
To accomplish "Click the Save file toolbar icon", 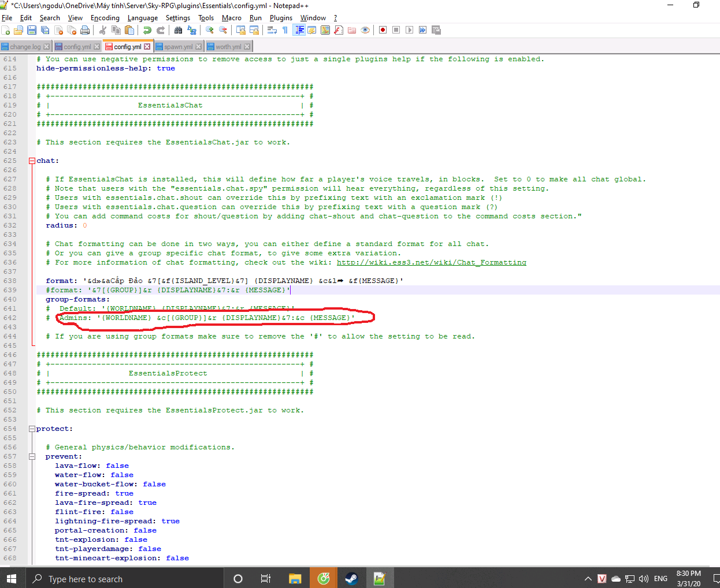I will [x=32, y=30].
